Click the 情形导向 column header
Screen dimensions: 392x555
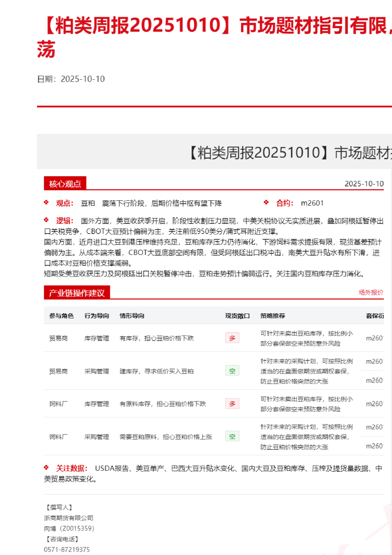click(132, 316)
